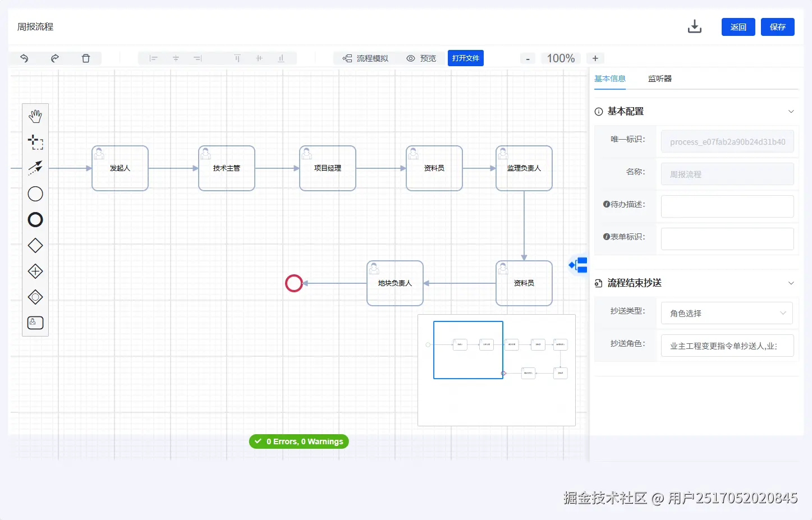The height and width of the screenshot is (520, 812).
Task: Click the 保存 button
Action: pyautogui.click(x=777, y=26)
